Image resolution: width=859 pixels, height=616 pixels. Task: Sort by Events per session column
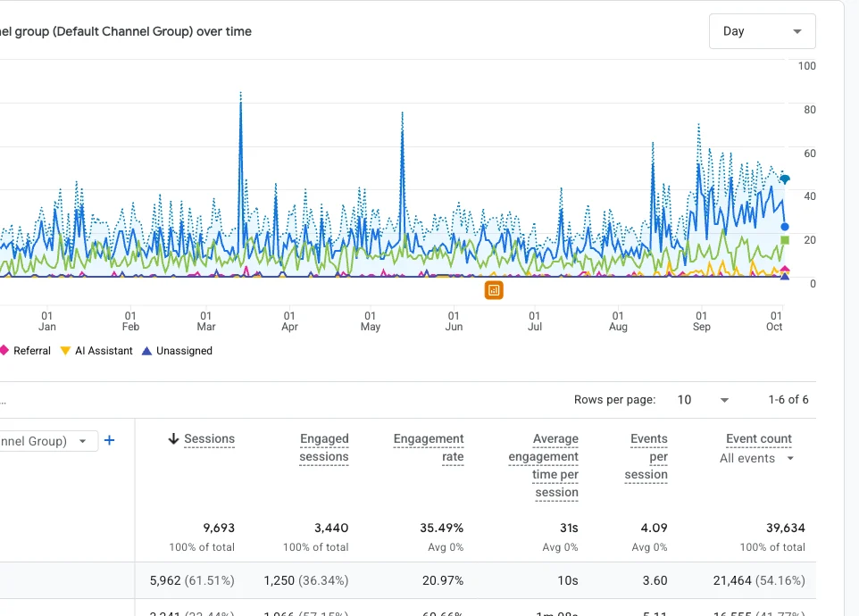coord(646,456)
